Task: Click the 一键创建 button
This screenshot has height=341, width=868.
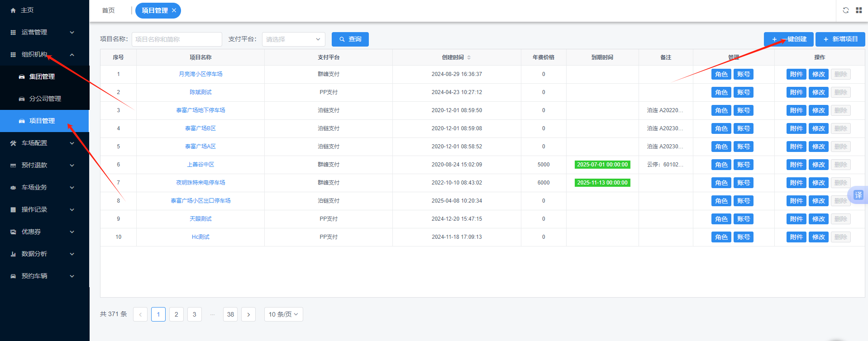Action: [789, 39]
